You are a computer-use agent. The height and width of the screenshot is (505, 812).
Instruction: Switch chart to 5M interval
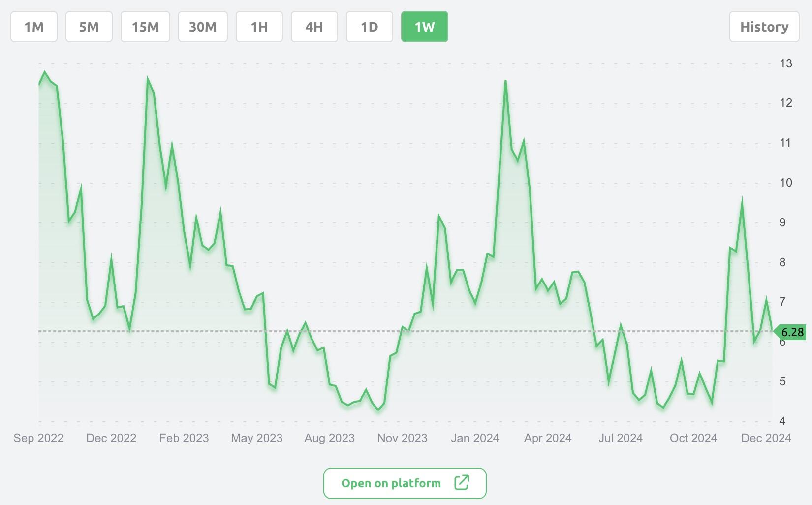89,27
